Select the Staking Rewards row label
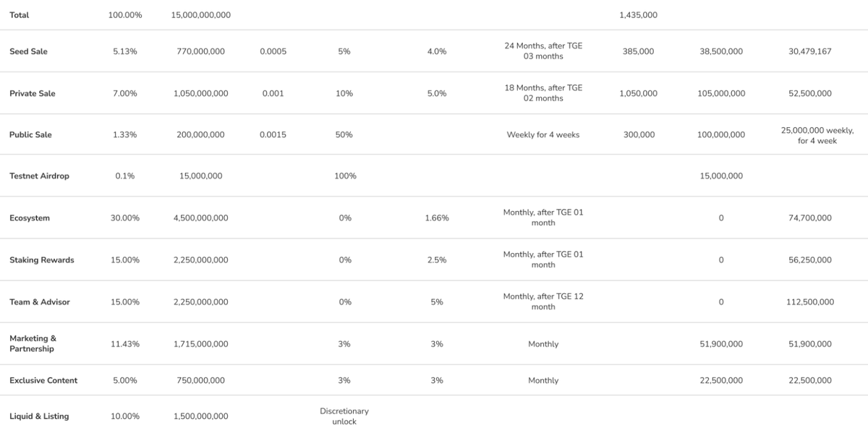Image resolution: width=868 pixels, height=430 pixels. (x=41, y=259)
